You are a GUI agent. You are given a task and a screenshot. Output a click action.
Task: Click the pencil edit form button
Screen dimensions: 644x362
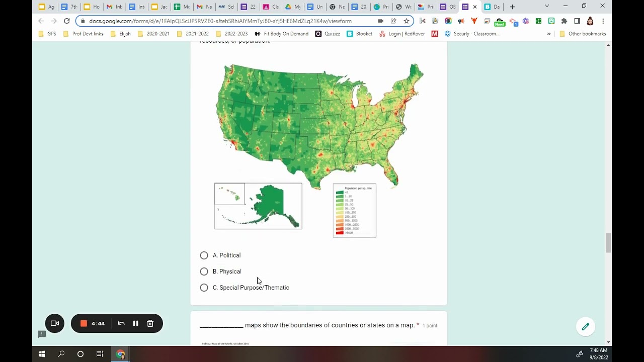(x=586, y=327)
